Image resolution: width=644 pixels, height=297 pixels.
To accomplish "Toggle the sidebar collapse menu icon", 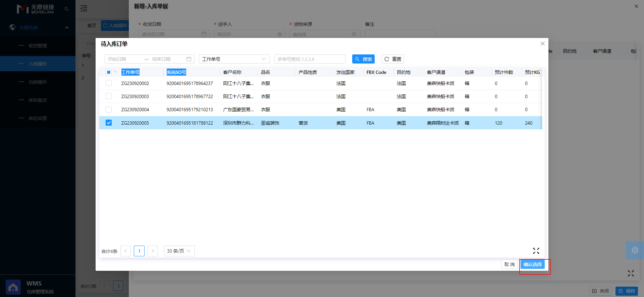I will click(x=84, y=8).
